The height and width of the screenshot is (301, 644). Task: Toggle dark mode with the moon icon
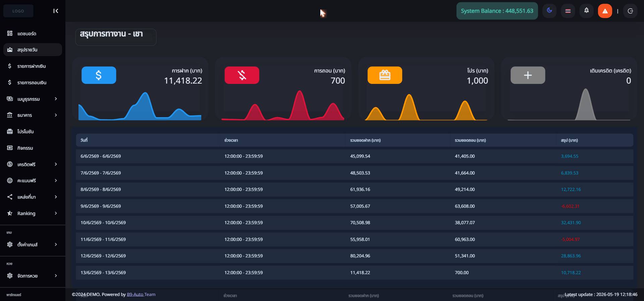[x=549, y=11]
